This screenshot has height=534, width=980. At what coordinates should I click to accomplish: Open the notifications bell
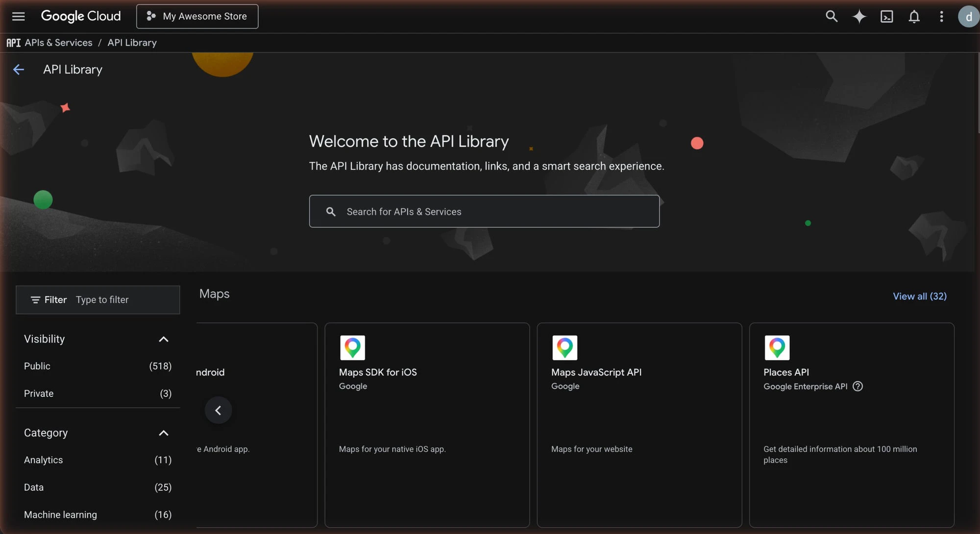(914, 16)
